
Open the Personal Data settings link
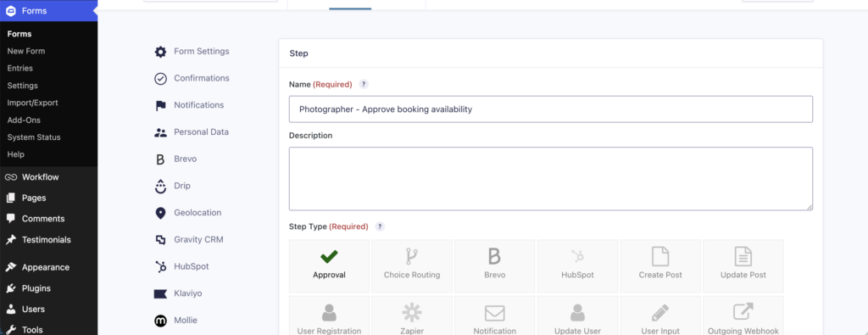[x=201, y=131]
